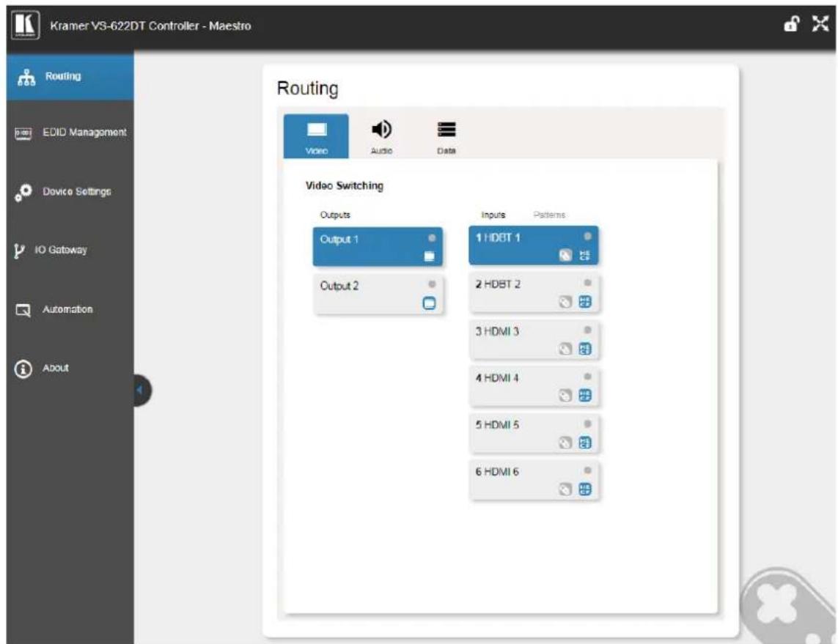Click the blue HDCP icon on 1 HDBT 1
This screenshot has width=838, height=644.
coord(585,255)
